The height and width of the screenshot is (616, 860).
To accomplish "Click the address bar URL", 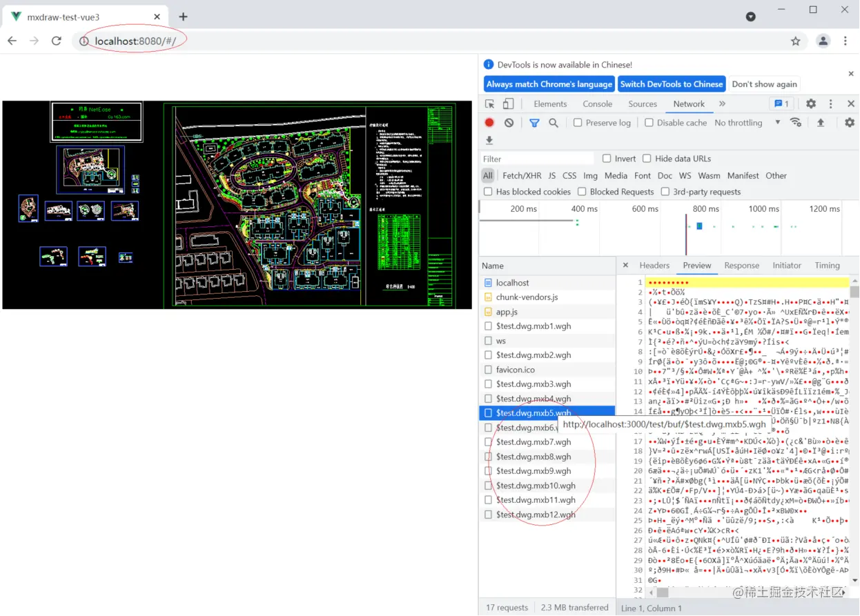I will pyautogui.click(x=135, y=41).
